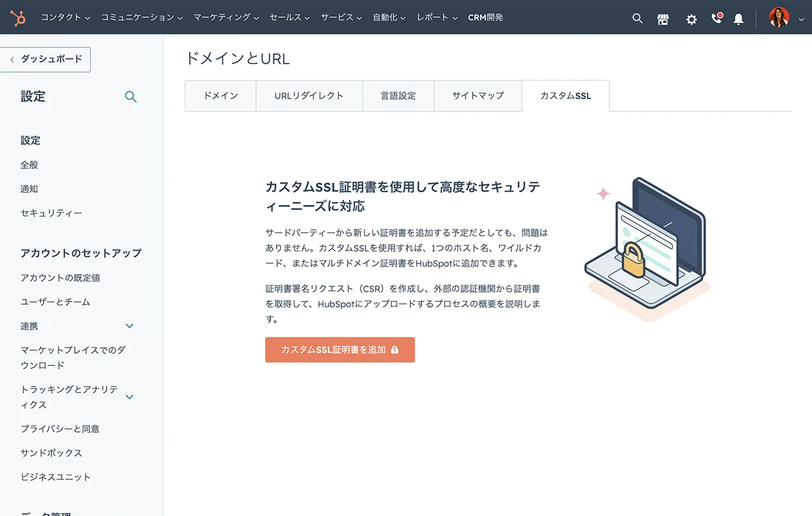Open the Marketplace storefront icon

click(663, 19)
